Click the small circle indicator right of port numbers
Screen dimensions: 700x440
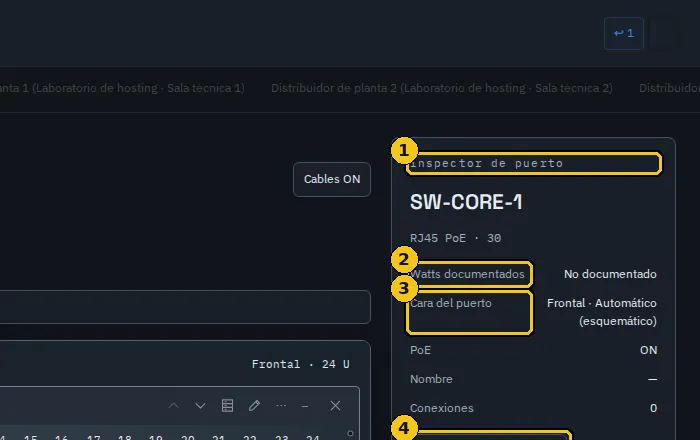click(350, 433)
